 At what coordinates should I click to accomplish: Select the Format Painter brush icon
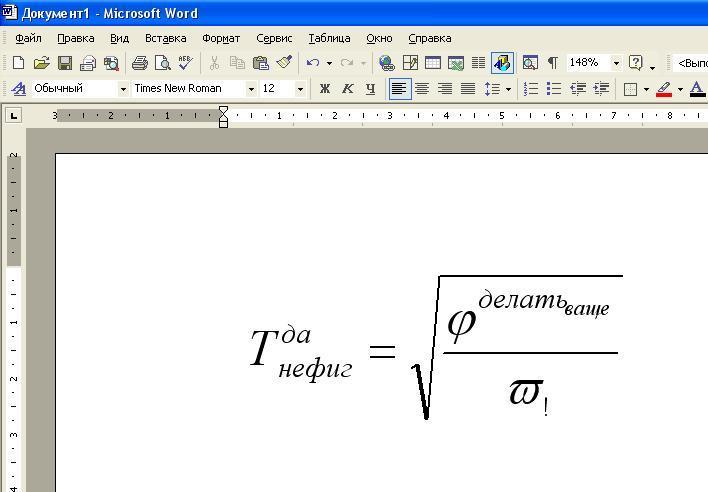click(284, 63)
